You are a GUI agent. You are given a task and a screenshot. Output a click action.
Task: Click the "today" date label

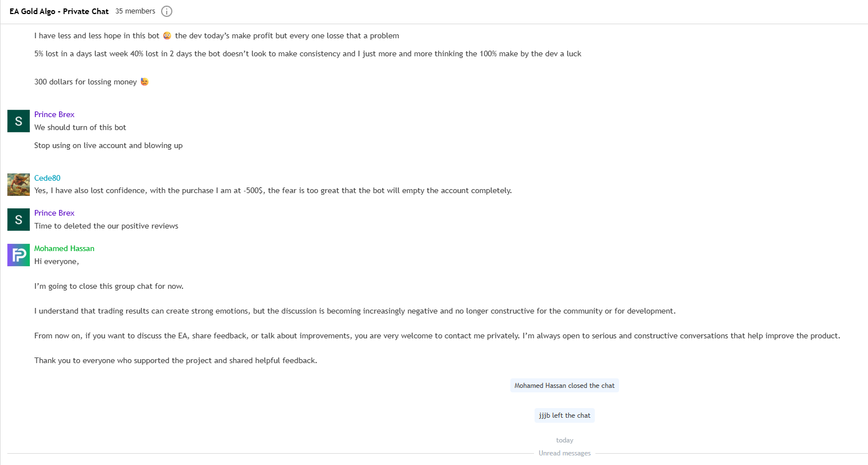click(564, 440)
